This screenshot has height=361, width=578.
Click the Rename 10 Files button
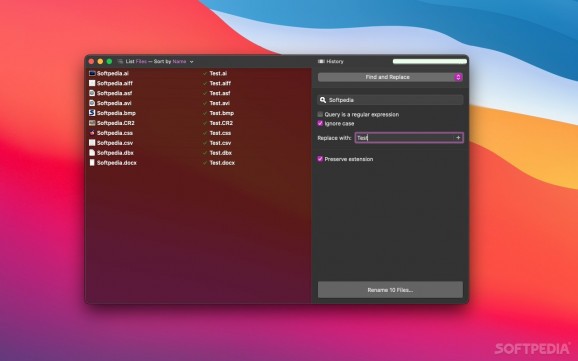point(390,290)
